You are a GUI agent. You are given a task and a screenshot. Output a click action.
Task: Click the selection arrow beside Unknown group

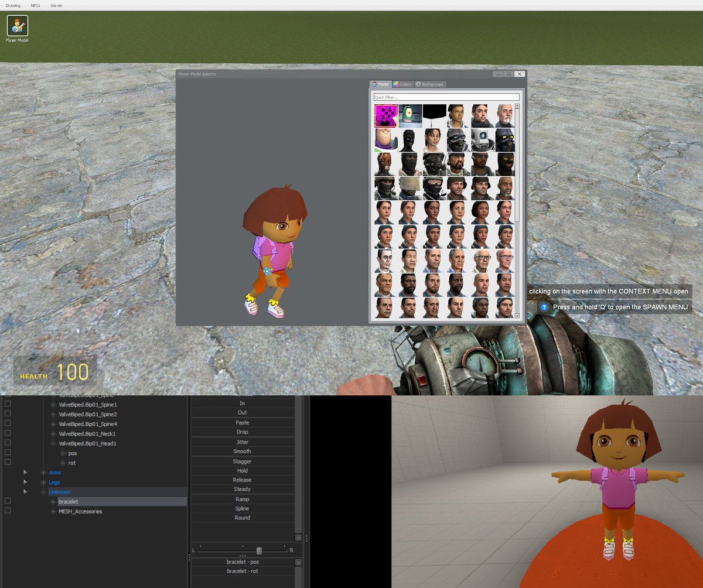(x=25, y=491)
